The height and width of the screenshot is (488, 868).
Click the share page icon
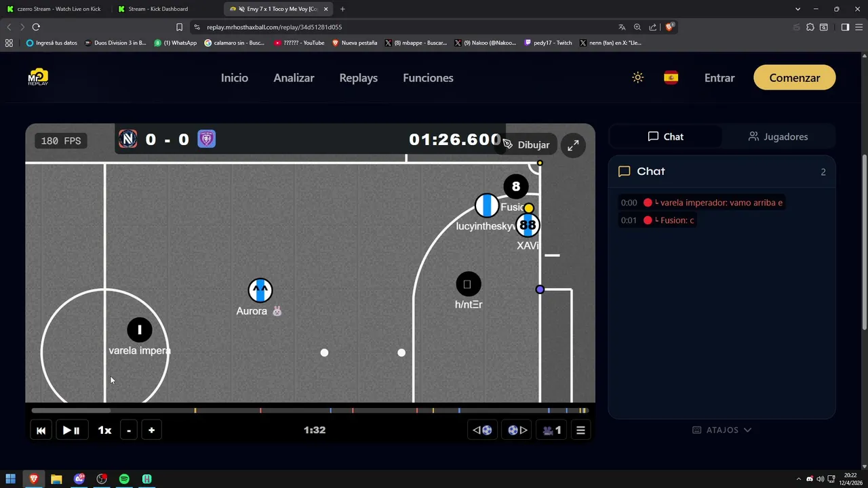coord(653,27)
